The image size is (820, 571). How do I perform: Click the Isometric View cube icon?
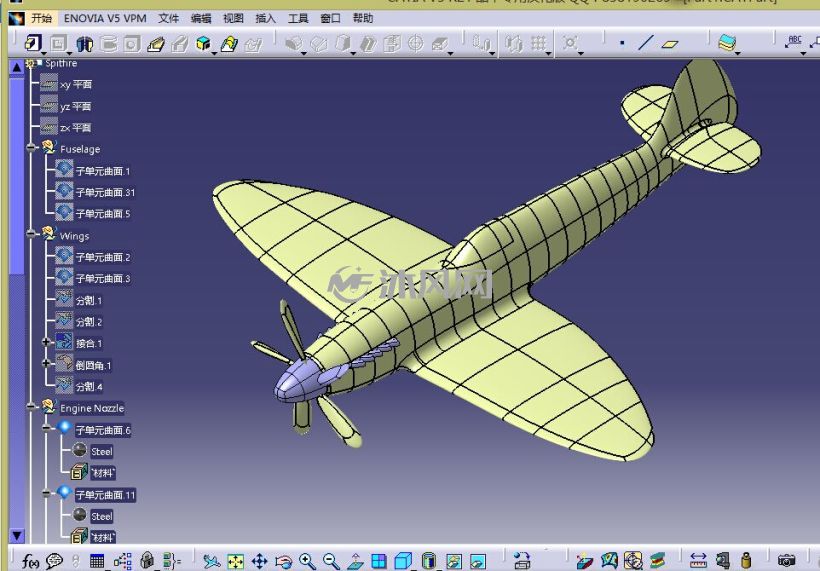(x=403, y=561)
